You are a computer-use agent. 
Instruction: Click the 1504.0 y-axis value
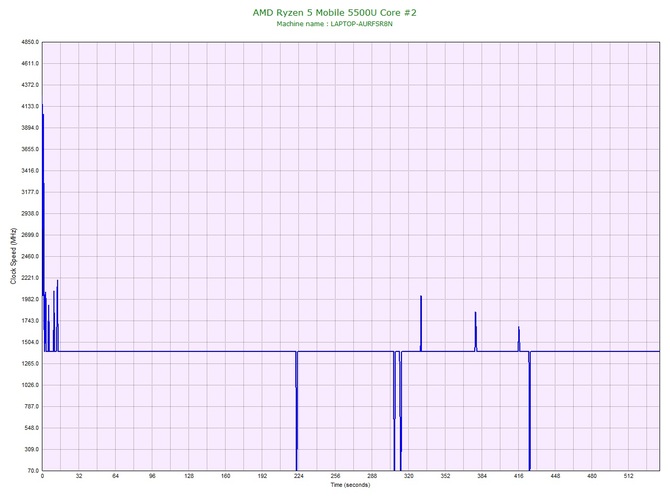[30, 342]
